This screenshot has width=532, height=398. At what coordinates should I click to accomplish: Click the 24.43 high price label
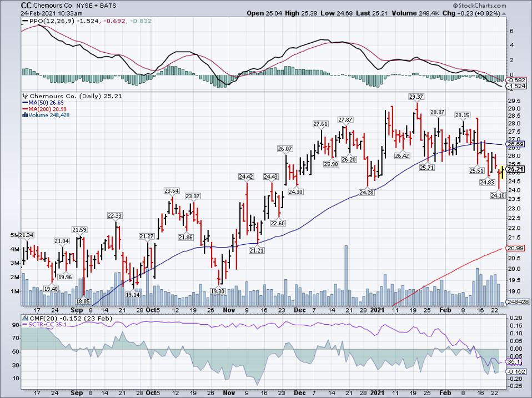click(x=271, y=177)
